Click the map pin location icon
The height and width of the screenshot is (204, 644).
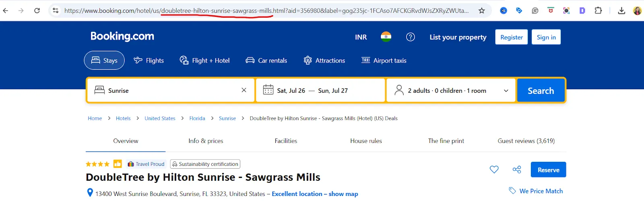point(90,193)
